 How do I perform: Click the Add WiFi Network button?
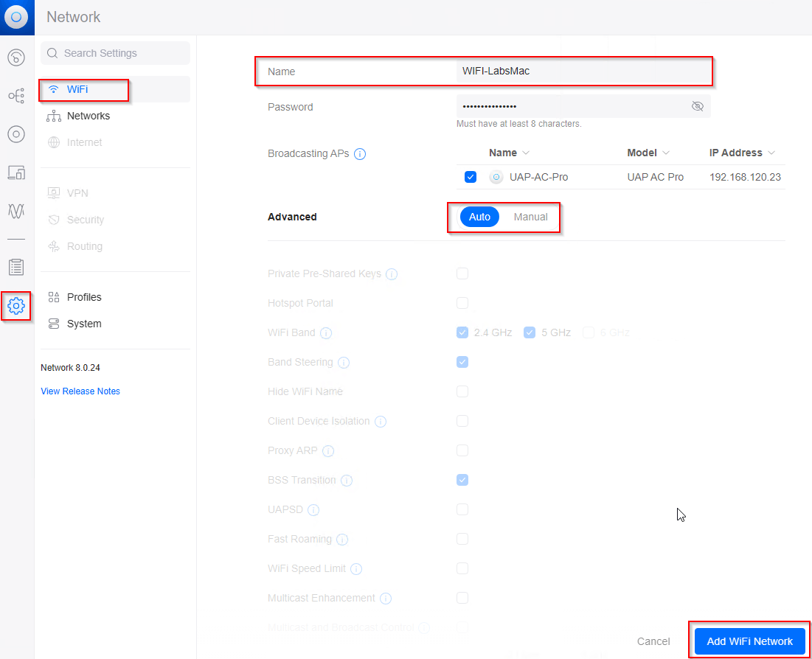point(749,641)
